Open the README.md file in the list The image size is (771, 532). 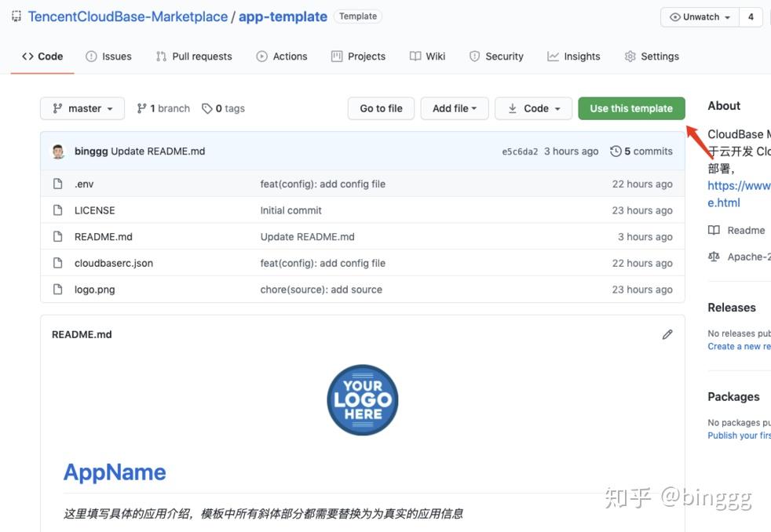point(104,237)
